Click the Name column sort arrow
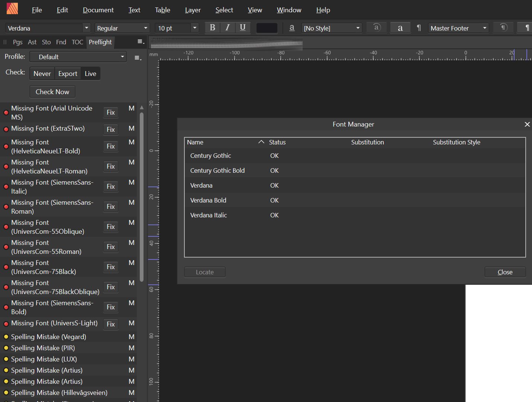This screenshot has width=532, height=402. tap(261, 142)
